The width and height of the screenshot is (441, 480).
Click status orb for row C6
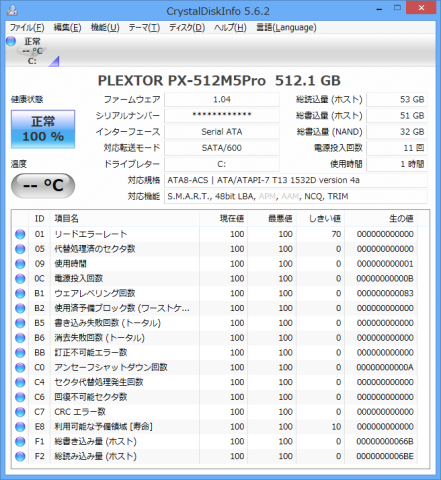(x=20, y=397)
